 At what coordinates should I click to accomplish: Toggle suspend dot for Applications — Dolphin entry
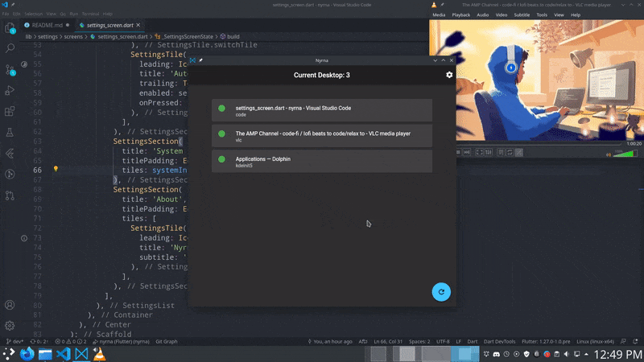pos(222,158)
